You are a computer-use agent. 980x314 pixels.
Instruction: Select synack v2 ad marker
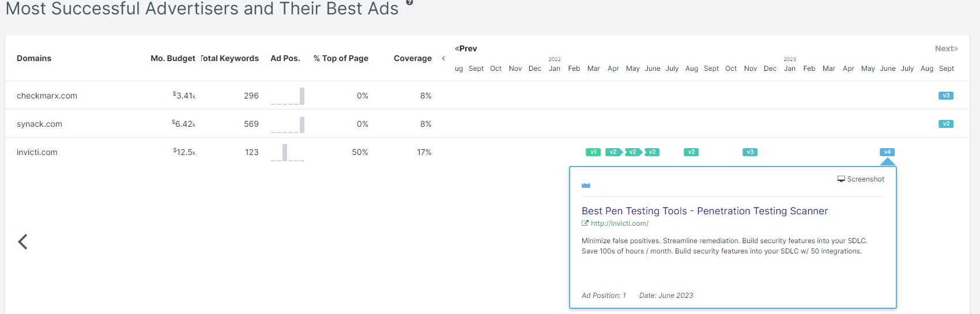click(x=946, y=124)
